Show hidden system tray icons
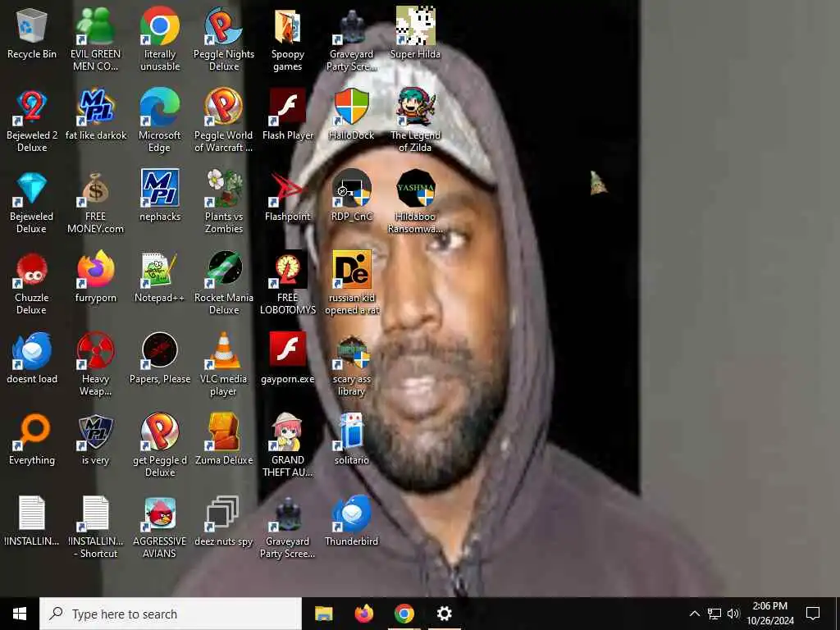The image size is (840, 630). coord(694,614)
